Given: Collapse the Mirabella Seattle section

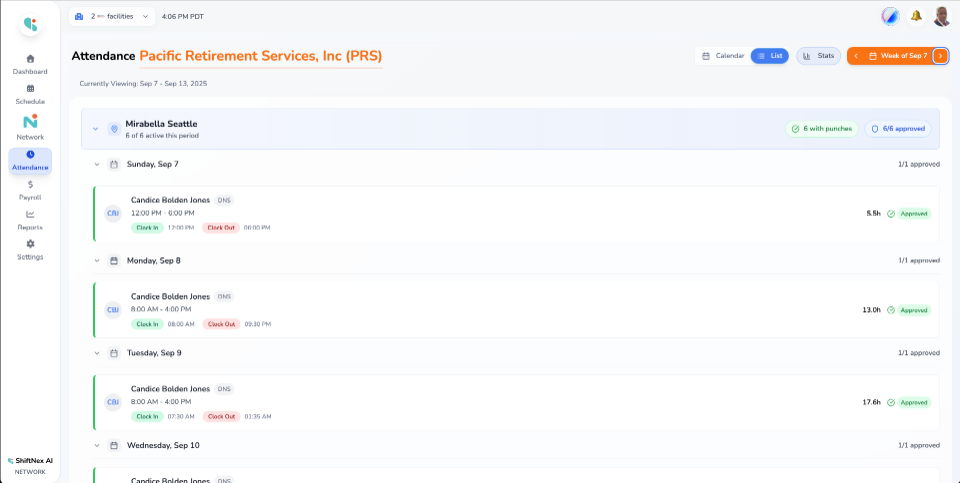Looking at the screenshot, I should click(96, 129).
